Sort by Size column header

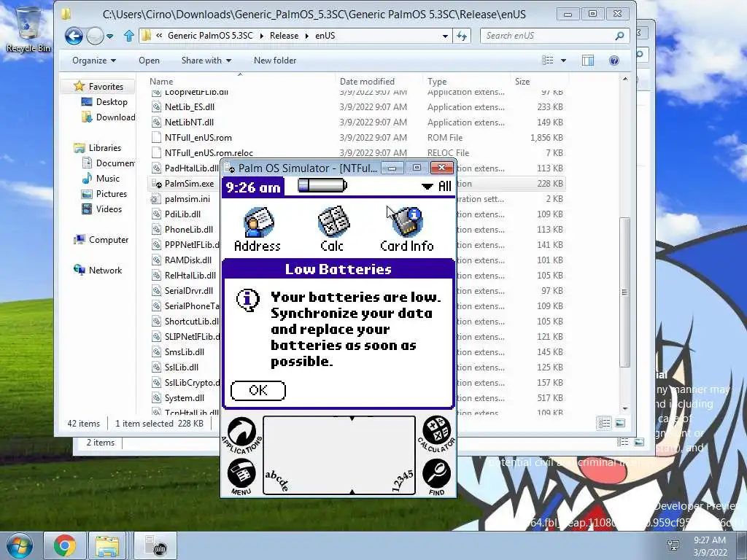point(538,82)
